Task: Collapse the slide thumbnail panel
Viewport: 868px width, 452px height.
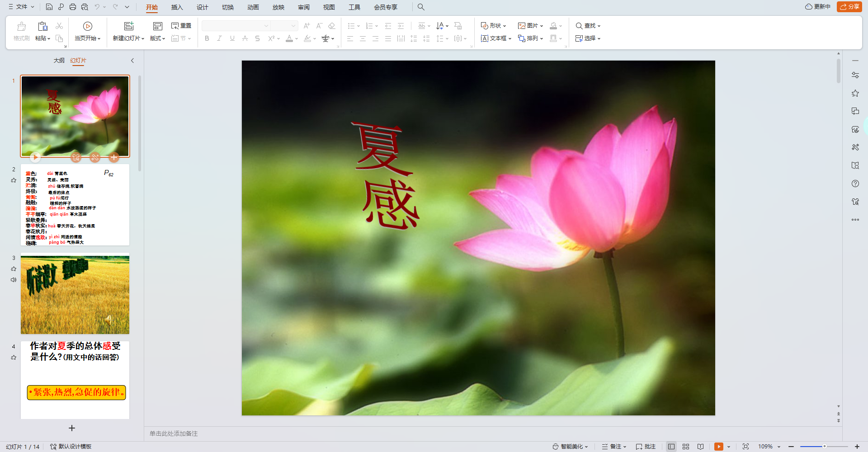Action: click(x=132, y=61)
